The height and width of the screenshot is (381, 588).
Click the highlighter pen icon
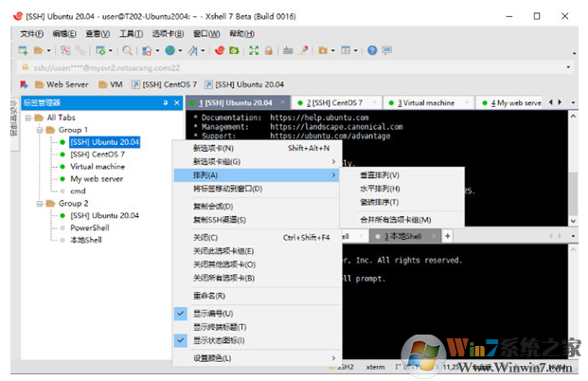point(303,50)
